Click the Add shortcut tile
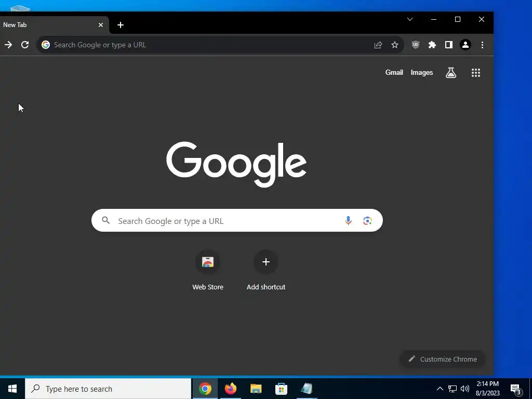This screenshot has height=399, width=532. 266,270
